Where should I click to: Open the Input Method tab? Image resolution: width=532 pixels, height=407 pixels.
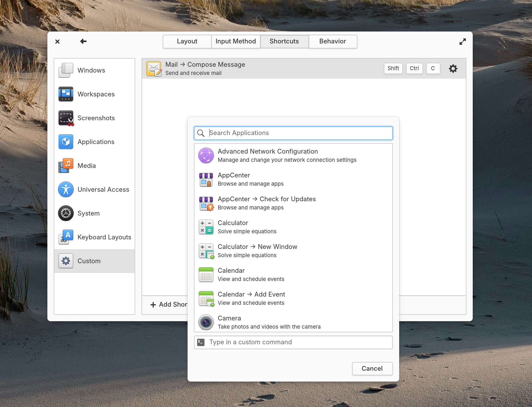[x=235, y=42]
